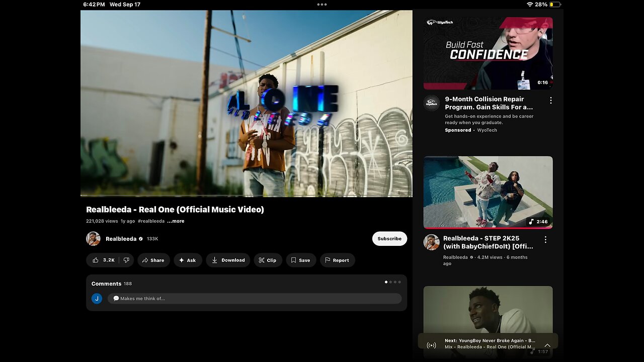Viewport: 644px width, 362px height.
Task: Dislike the video with thumbs down
Action: (126, 260)
